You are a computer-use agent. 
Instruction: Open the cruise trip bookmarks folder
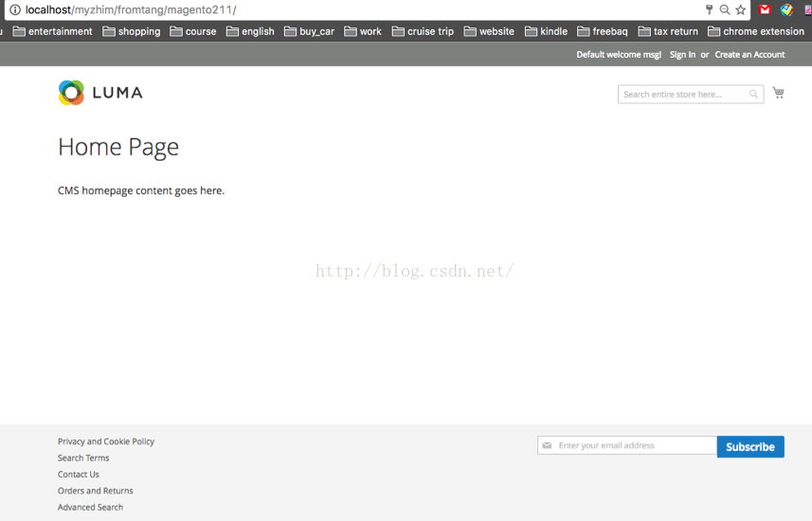pyautogui.click(x=423, y=31)
